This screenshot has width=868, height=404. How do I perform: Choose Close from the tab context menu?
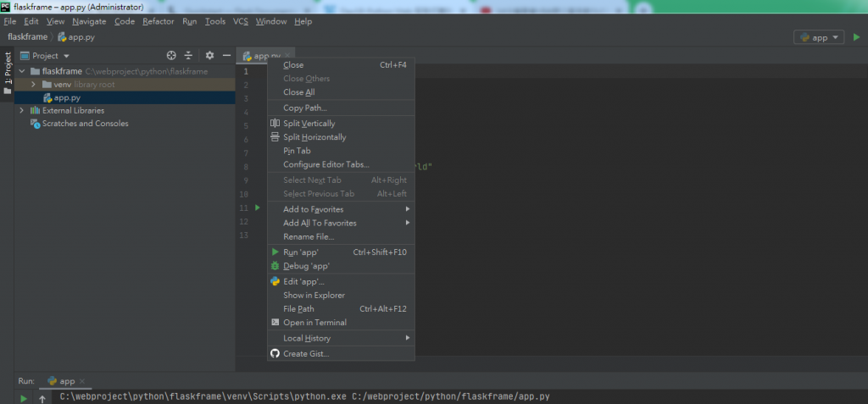341,64
